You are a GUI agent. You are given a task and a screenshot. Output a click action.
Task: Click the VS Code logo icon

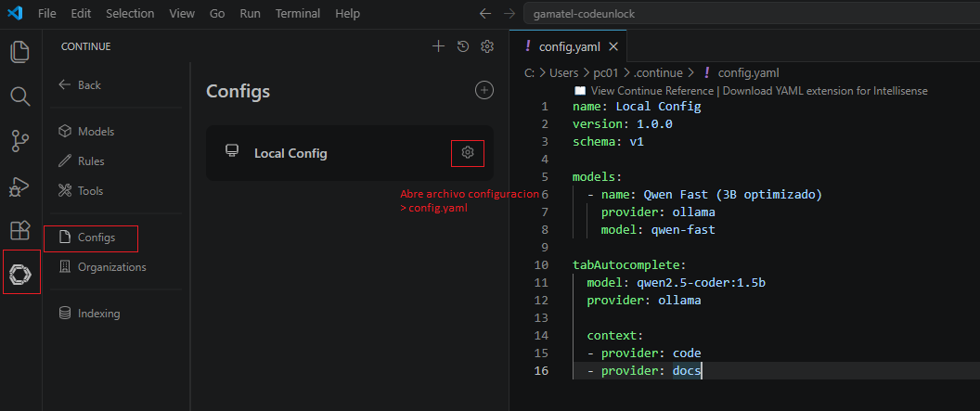(x=15, y=13)
